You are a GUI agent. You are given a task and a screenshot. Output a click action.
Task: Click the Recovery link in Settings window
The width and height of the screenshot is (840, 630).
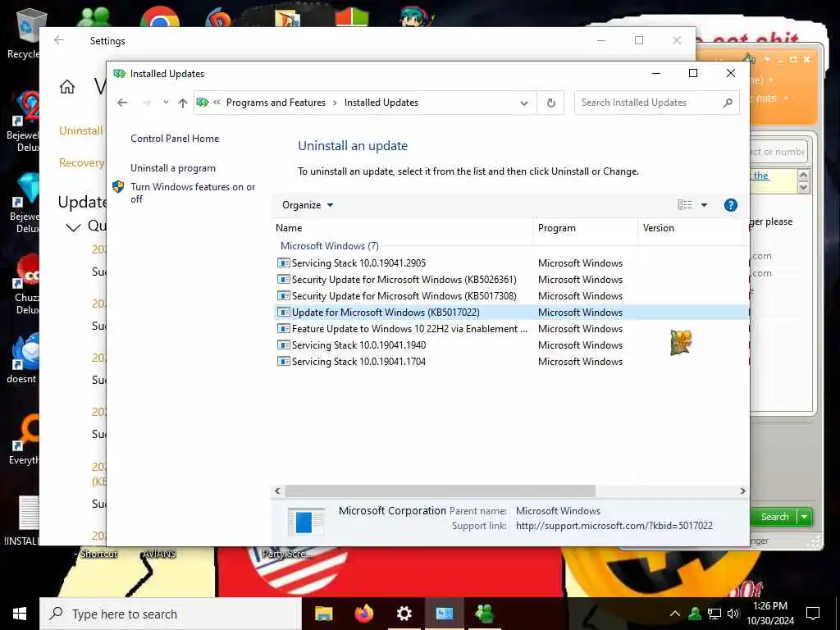tap(82, 163)
